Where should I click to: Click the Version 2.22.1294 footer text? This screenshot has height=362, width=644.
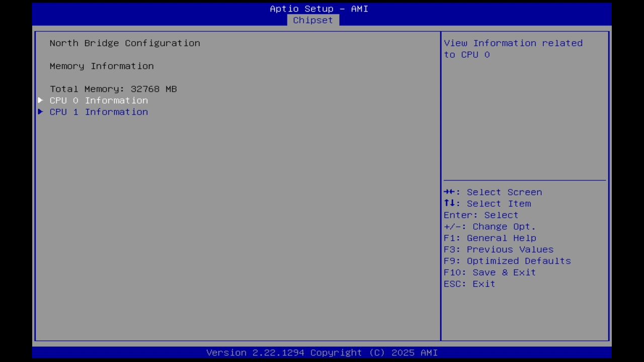321,352
